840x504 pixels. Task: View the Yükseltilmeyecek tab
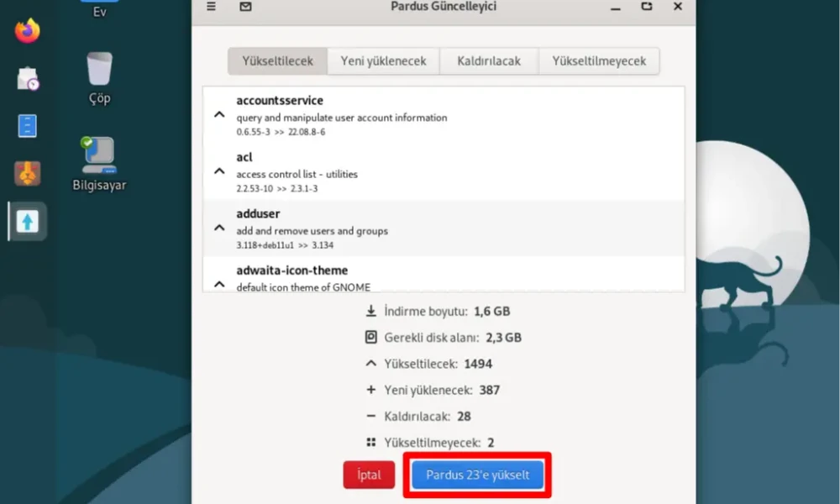pyautogui.click(x=599, y=61)
